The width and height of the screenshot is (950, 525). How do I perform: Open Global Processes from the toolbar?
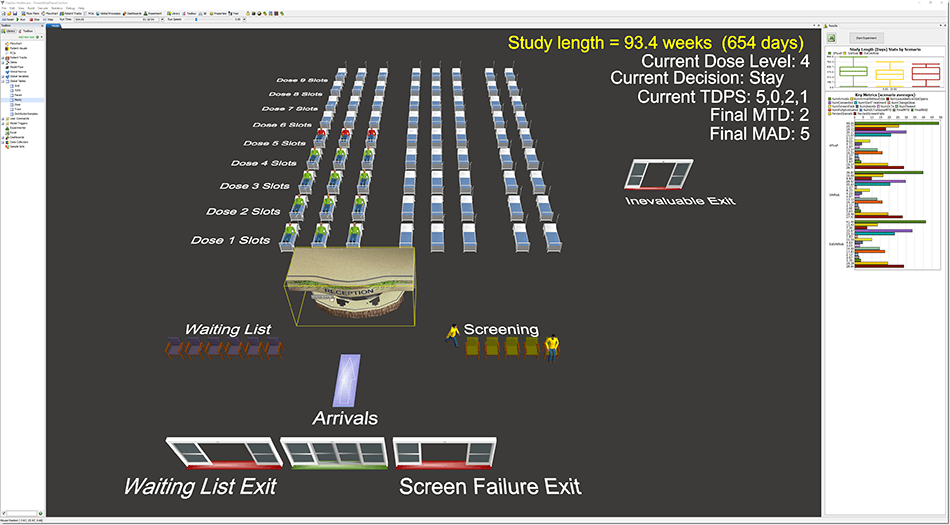108,13
